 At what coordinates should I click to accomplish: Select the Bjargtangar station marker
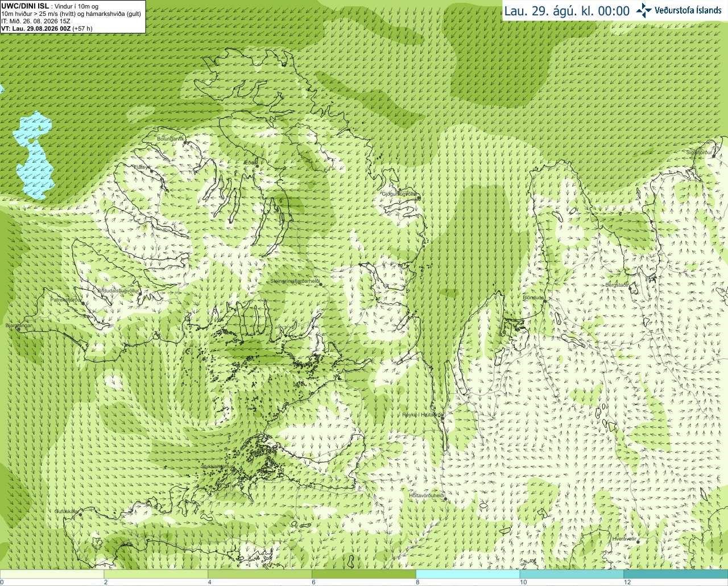[18, 329]
